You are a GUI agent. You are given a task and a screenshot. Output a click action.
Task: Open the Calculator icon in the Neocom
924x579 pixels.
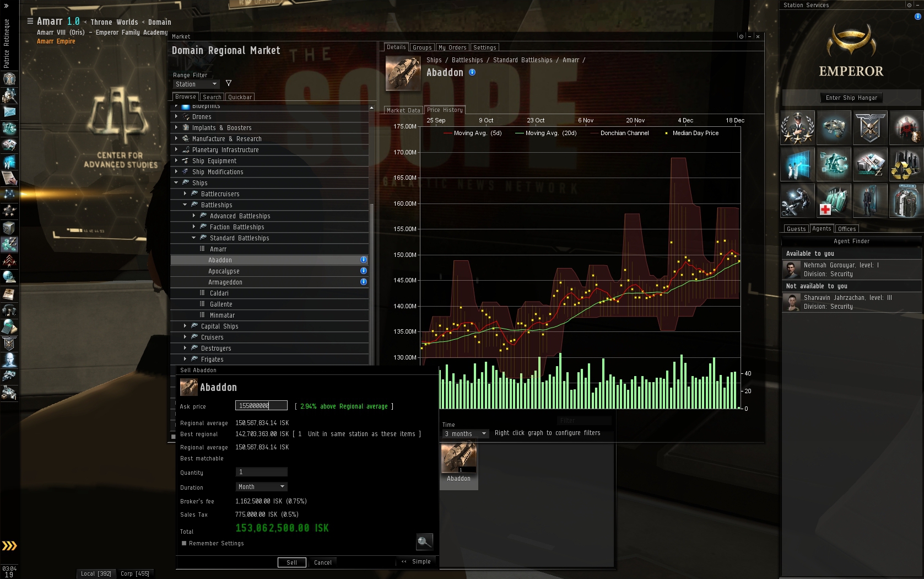click(x=9, y=326)
